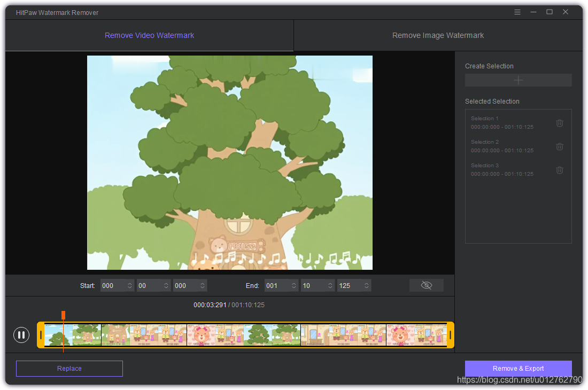This screenshot has height=390, width=588.
Task: Delete Selection 2 with trash icon
Action: click(560, 146)
